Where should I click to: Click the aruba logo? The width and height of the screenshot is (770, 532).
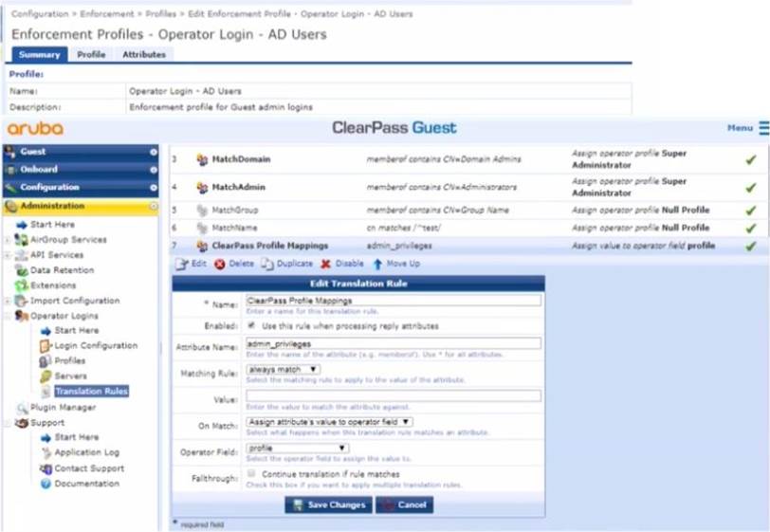pos(35,129)
